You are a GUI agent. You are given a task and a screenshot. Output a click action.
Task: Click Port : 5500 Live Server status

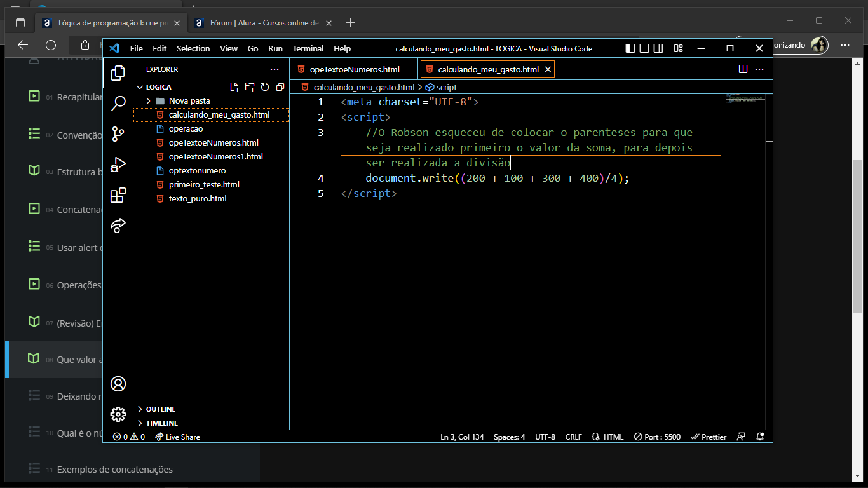pos(657,437)
